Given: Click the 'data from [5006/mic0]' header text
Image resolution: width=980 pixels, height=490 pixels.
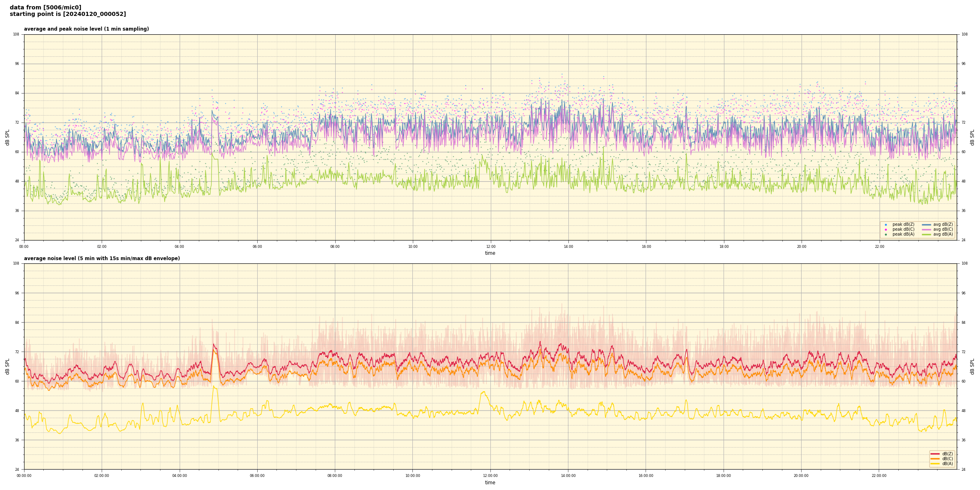Looking at the screenshot, I should (x=45, y=7).
